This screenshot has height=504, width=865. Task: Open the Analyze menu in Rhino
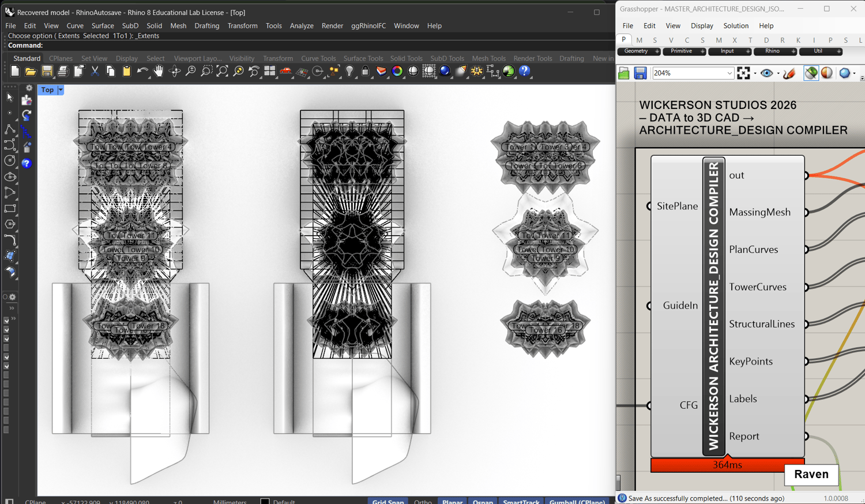click(301, 26)
